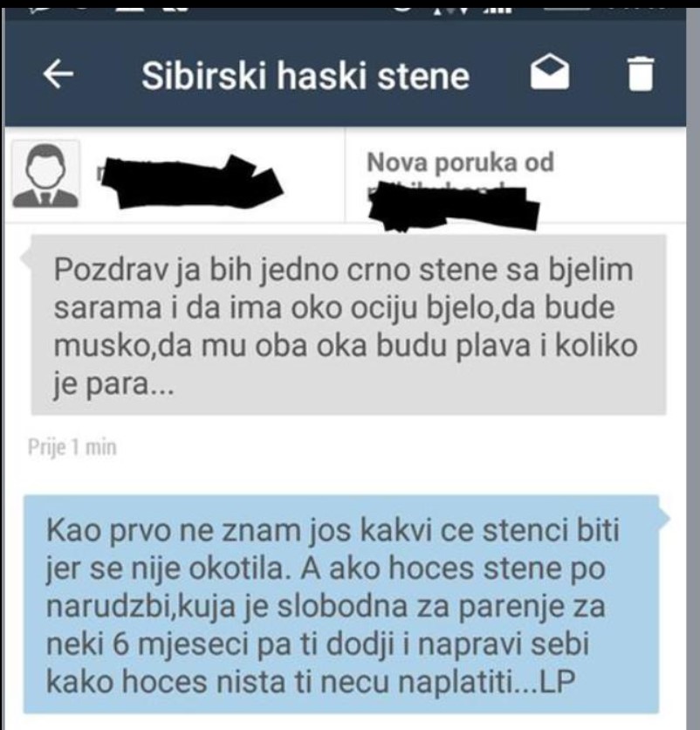Tap the grey bubble line ending 'je para...'

[x=113, y=384]
